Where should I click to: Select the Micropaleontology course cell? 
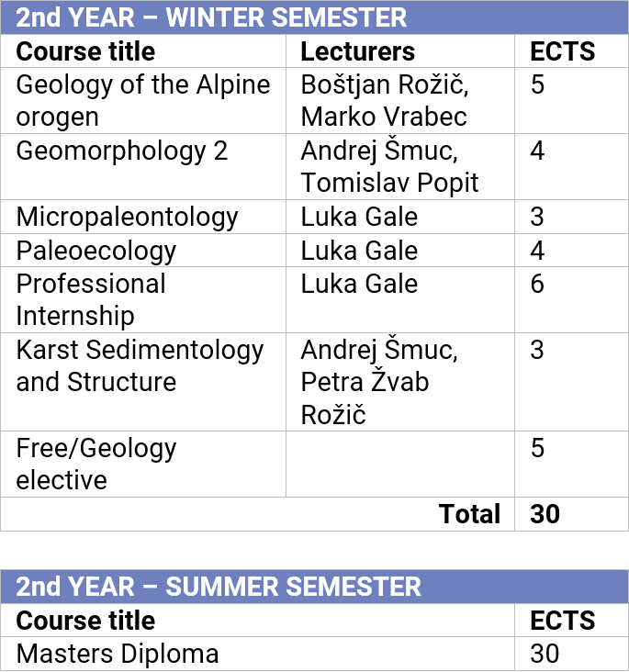point(128,217)
